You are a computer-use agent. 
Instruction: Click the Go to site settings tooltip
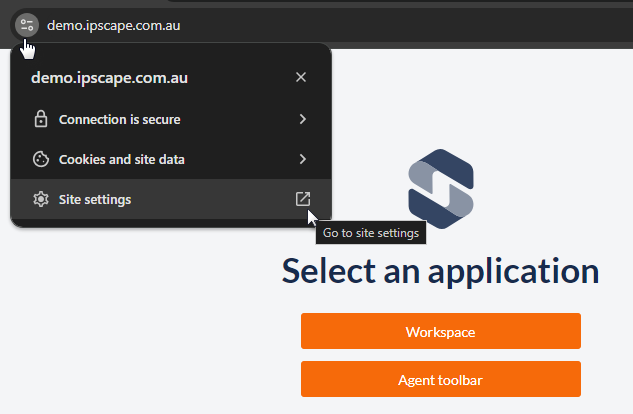tap(371, 234)
